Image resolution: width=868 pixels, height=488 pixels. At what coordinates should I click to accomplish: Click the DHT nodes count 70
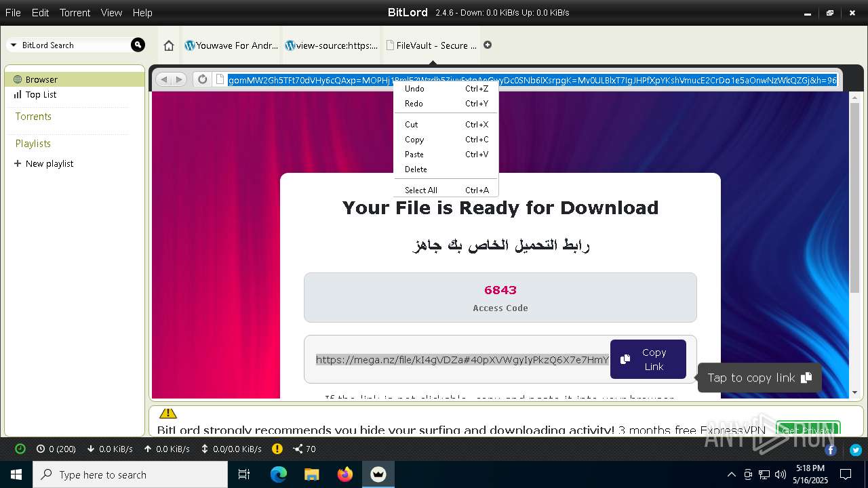(304, 449)
